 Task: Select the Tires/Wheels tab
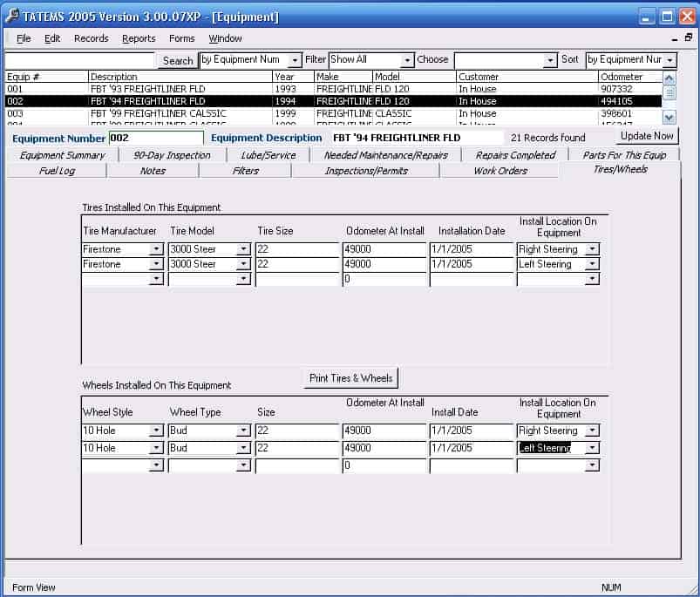[x=621, y=170]
